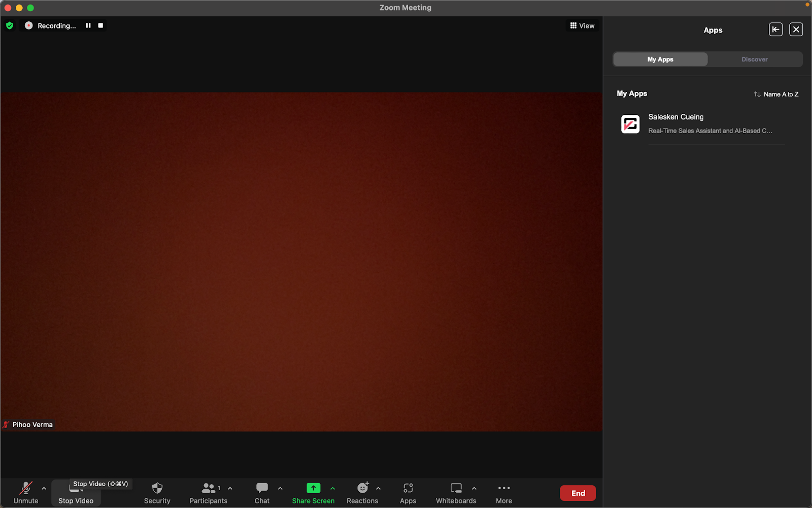The image size is (812, 508).
Task: Open the More options menu
Action: 504,493
